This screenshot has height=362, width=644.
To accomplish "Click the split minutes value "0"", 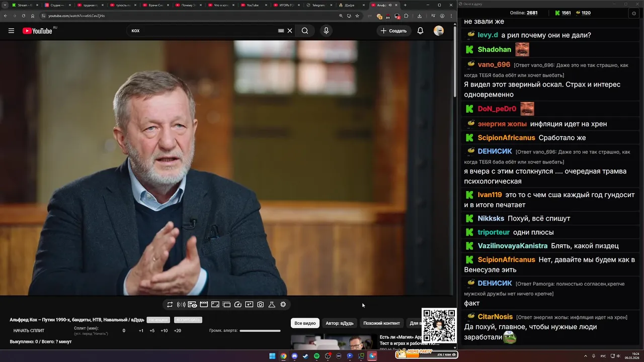I will click(x=124, y=331).
